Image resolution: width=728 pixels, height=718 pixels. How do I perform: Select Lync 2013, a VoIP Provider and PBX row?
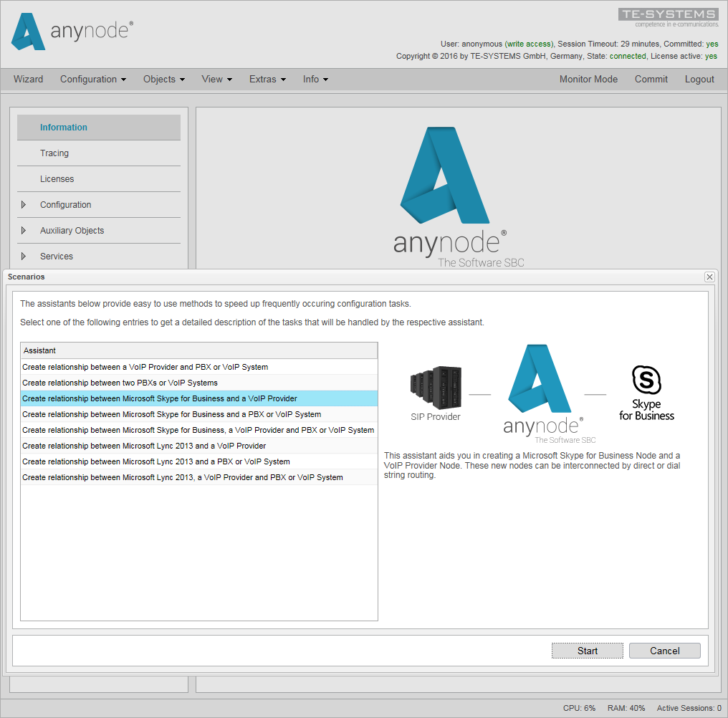tap(199, 477)
